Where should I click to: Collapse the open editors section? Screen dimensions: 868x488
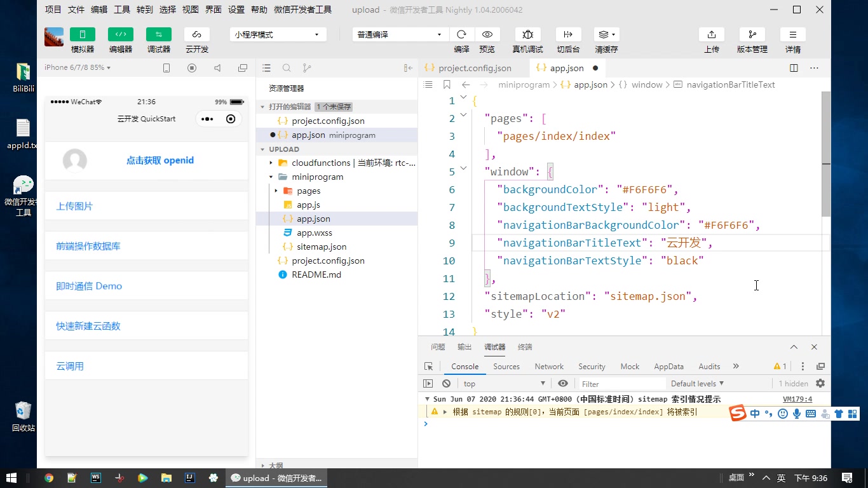[262, 107]
